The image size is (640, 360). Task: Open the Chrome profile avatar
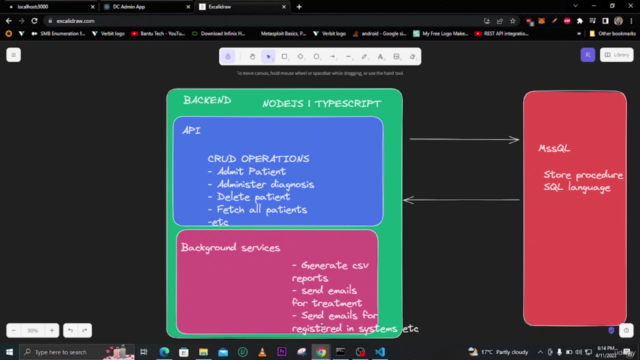pos(618,21)
